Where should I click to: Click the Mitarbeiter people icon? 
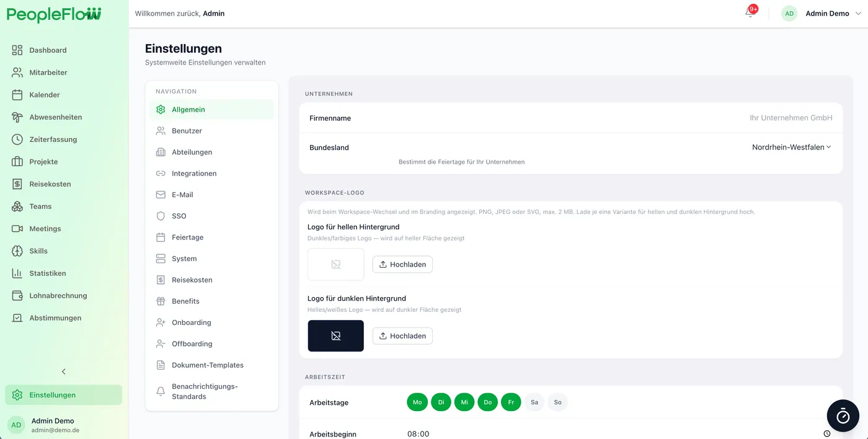[x=17, y=73]
